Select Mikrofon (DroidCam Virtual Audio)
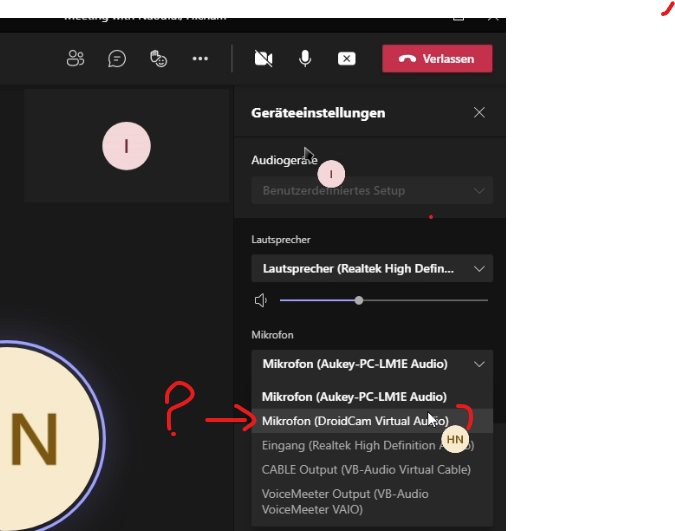This screenshot has width=675, height=531. tap(355, 421)
